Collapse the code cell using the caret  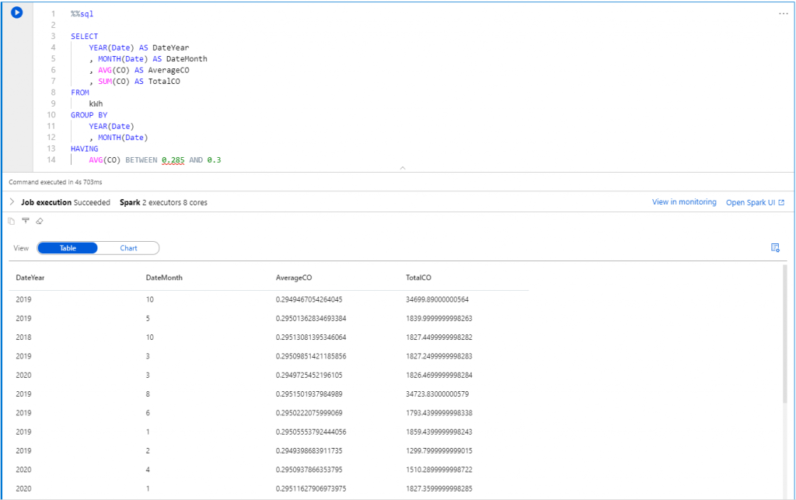click(x=403, y=168)
